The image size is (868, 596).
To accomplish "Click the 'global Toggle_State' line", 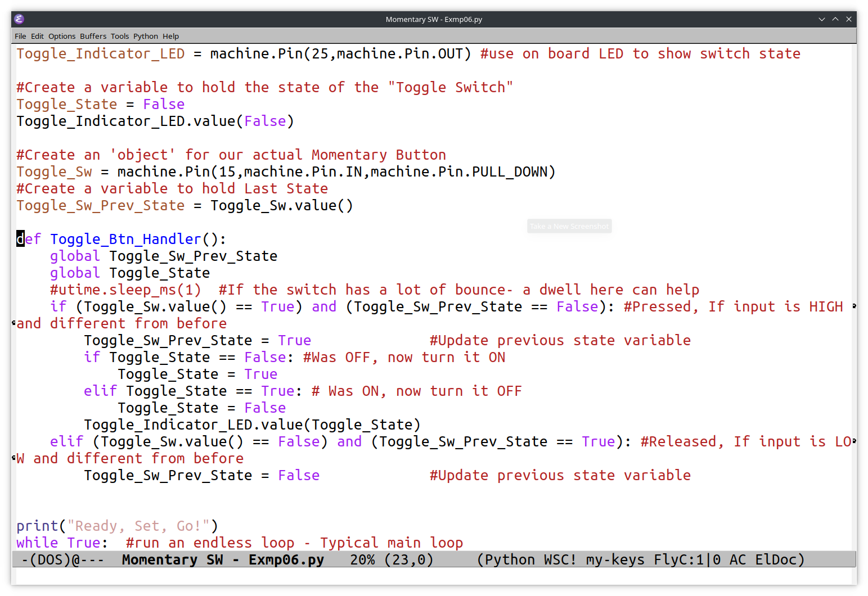I will coord(130,273).
